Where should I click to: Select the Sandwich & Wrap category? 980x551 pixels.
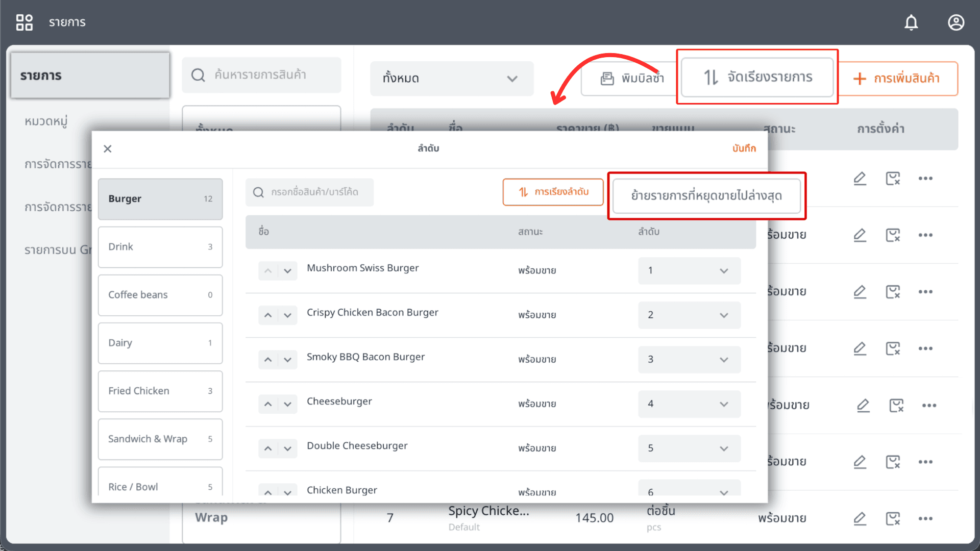tap(160, 439)
